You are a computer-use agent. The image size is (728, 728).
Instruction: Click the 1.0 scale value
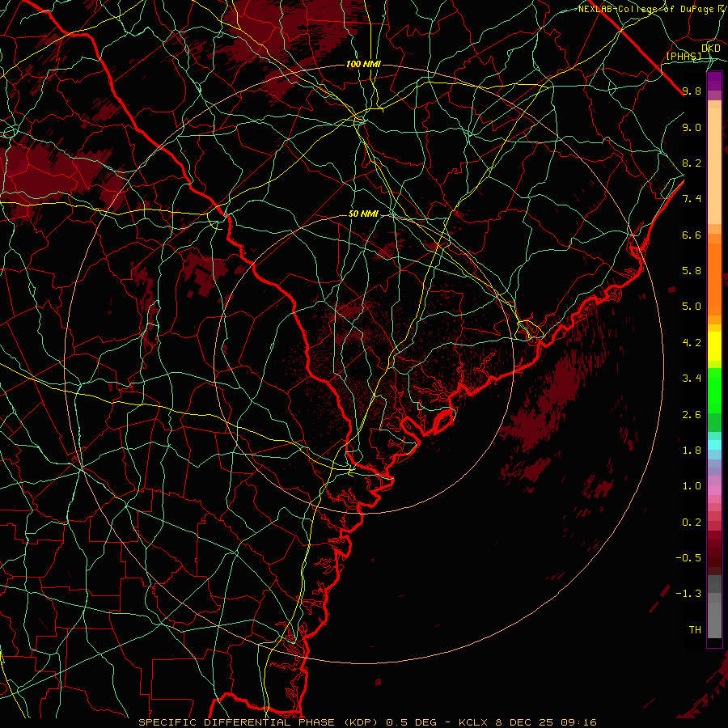coord(692,486)
